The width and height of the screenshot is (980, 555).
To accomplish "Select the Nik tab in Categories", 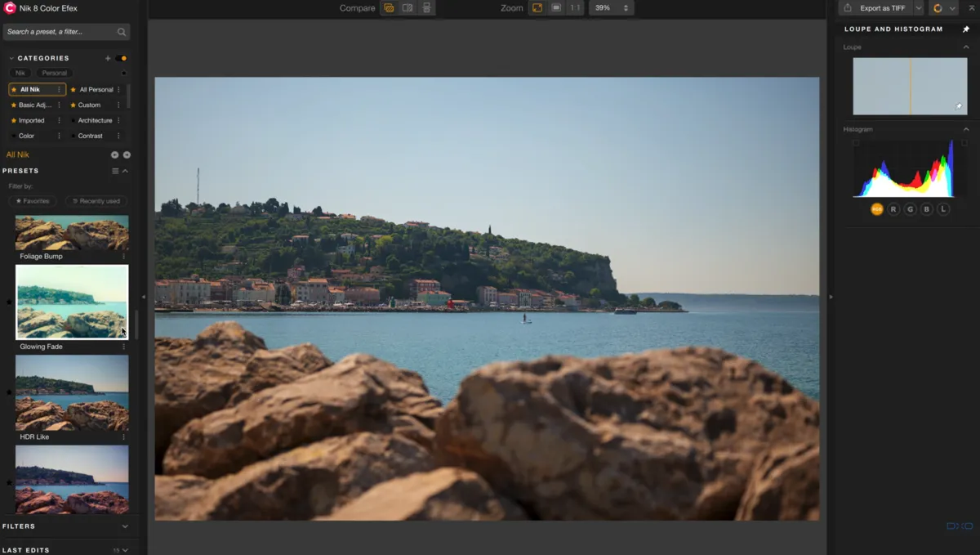I will click(19, 73).
